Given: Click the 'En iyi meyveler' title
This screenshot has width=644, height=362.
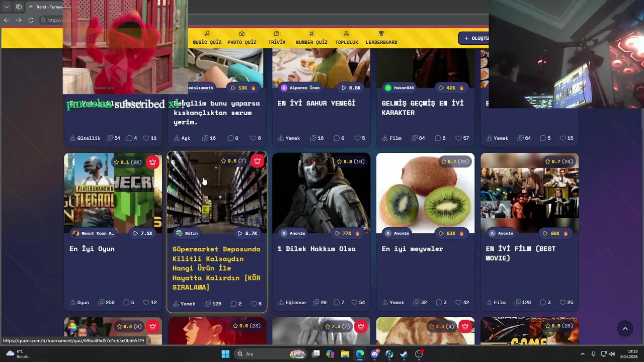Looking at the screenshot, I should (413, 249).
